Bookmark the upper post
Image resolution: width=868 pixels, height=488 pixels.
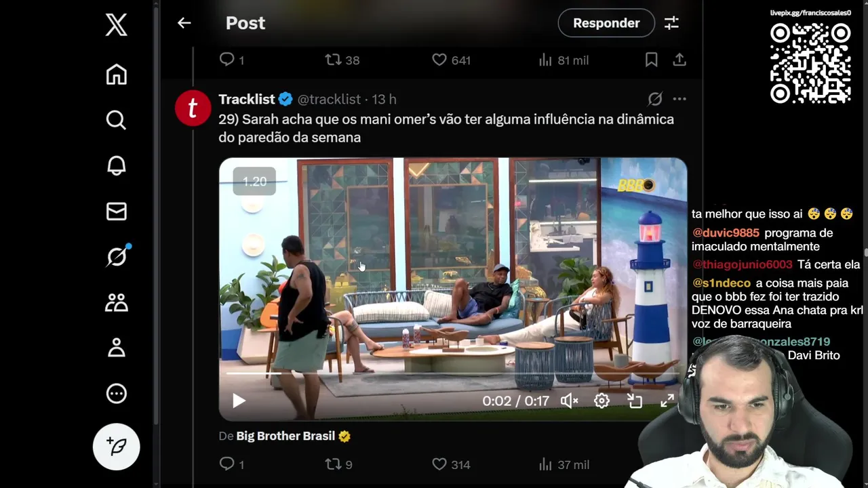(x=651, y=60)
